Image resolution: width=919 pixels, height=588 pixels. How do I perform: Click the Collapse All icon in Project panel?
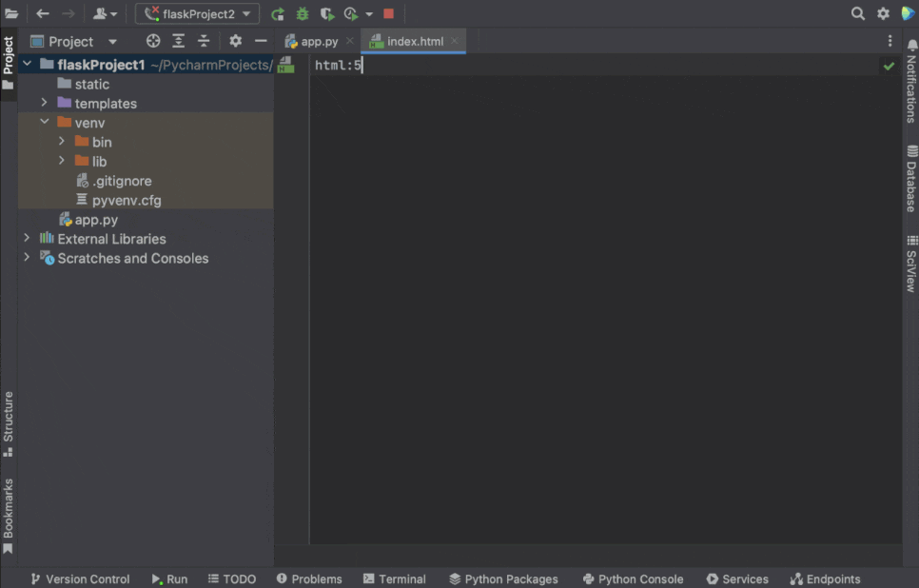pyautogui.click(x=204, y=41)
